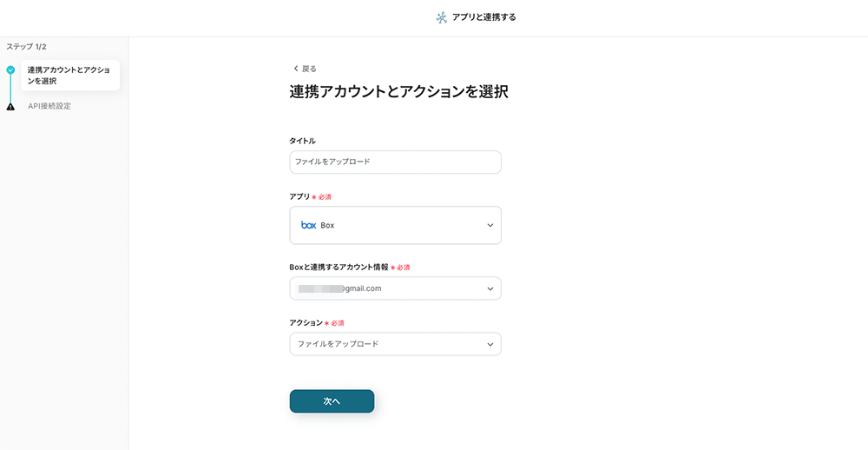Click the タイトル input field
The height and width of the screenshot is (450, 868).
click(395, 162)
